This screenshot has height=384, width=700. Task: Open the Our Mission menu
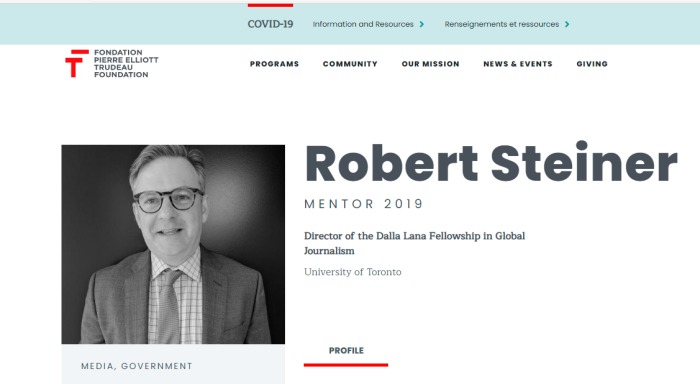(430, 64)
